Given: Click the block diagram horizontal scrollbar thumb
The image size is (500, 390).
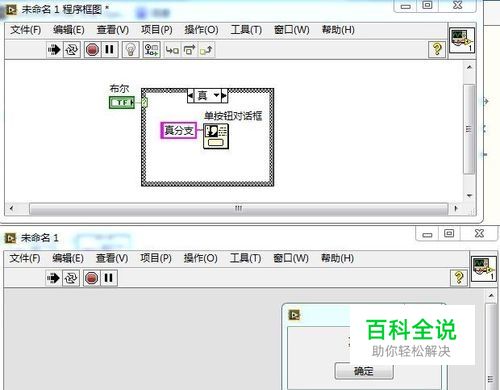Looking at the screenshot, I should (238, 209).
